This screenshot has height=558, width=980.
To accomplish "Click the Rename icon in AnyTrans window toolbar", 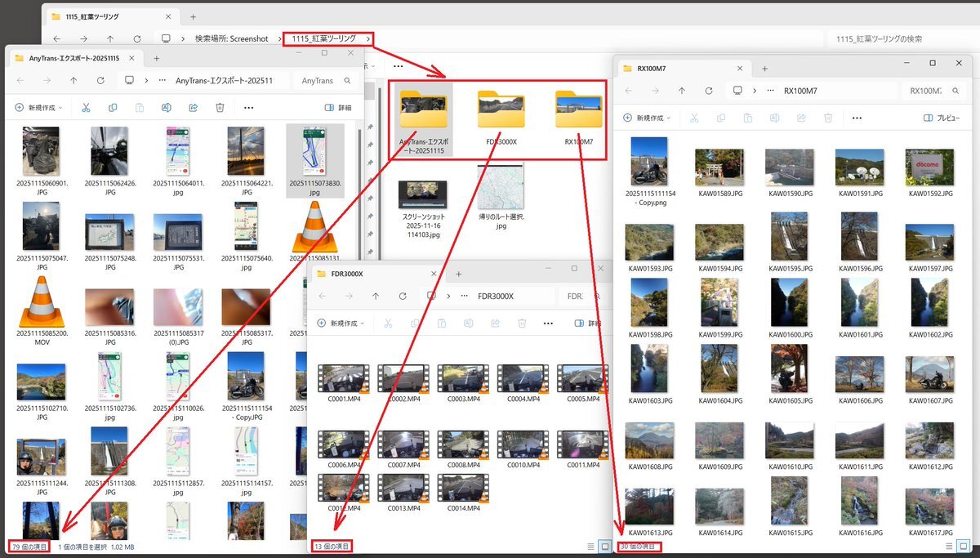I will [166, 107].
